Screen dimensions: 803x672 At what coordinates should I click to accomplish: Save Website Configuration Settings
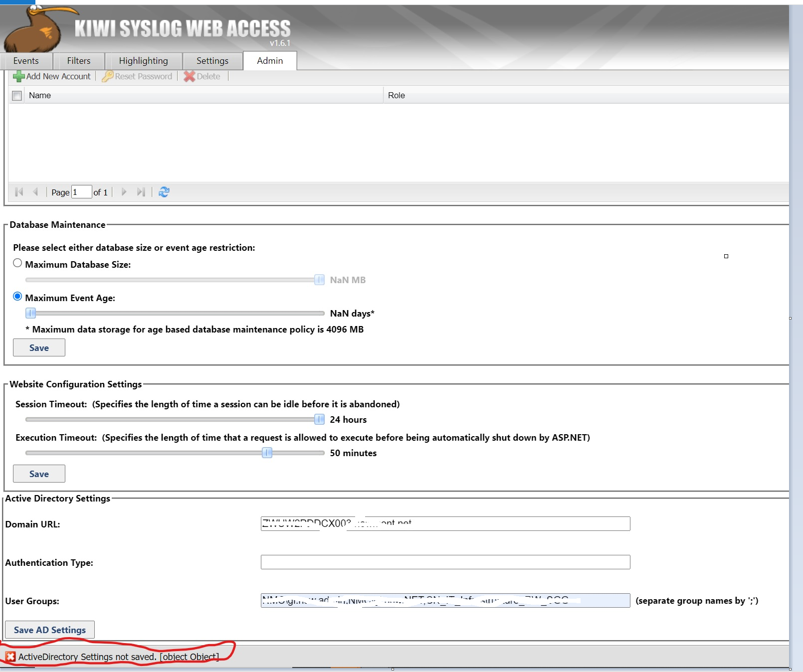[x=39, y=474]
